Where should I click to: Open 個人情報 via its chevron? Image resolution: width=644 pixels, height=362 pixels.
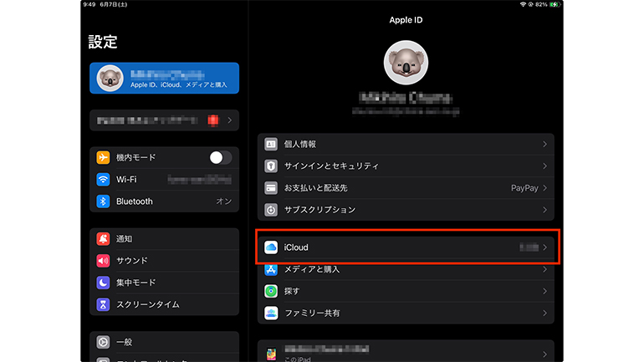pyautogui.click(x=544, y=144)
